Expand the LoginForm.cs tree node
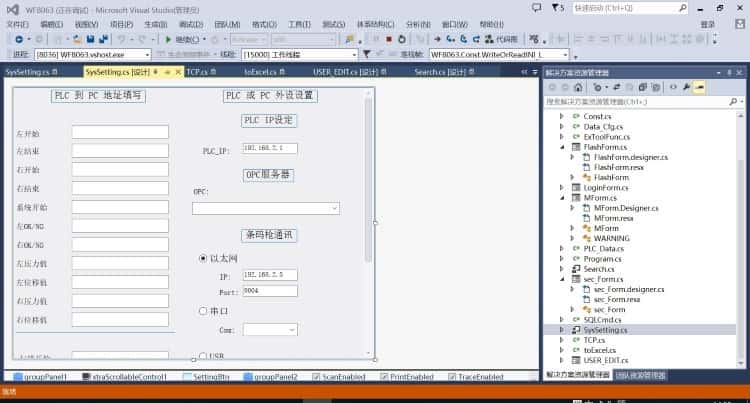Viewport: 750px width, 403px height. click(562, 188)
